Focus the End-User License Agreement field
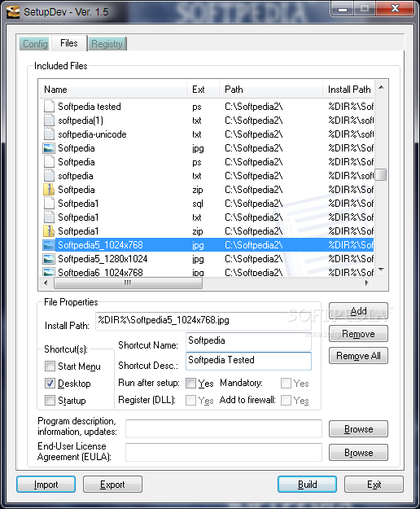Image resolution: width=420 pixels, height=509 pixels. click(x=224, y=453)
